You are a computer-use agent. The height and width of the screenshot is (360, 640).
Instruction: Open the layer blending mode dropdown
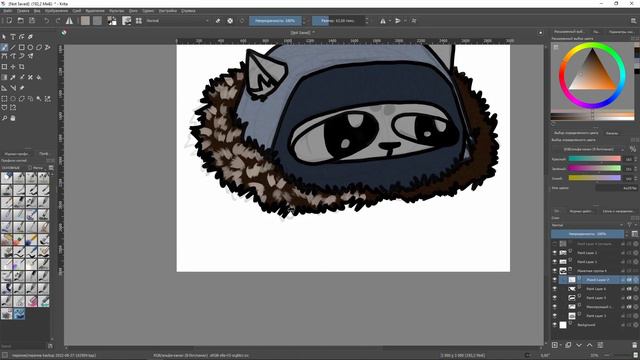click(x=588, y=225)
